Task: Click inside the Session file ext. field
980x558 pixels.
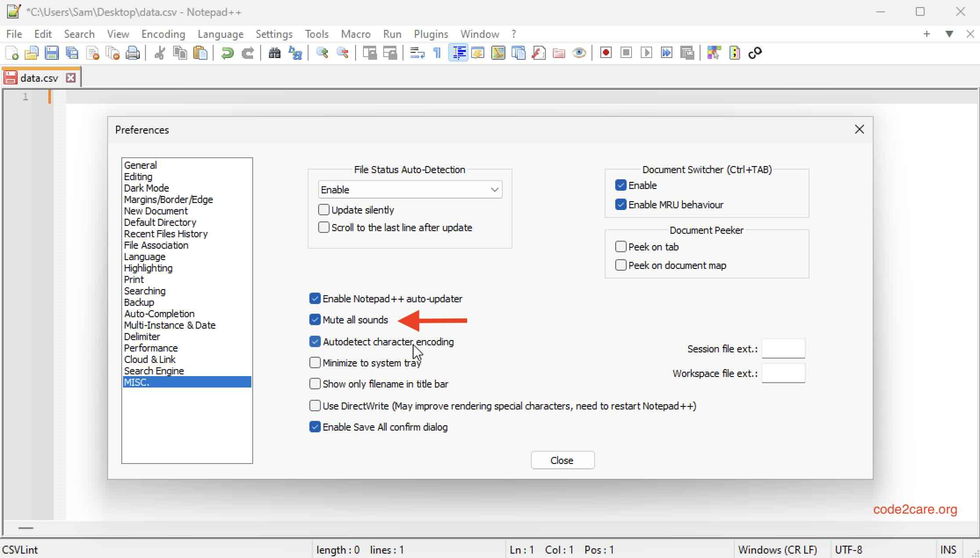Action: point(784,348)
